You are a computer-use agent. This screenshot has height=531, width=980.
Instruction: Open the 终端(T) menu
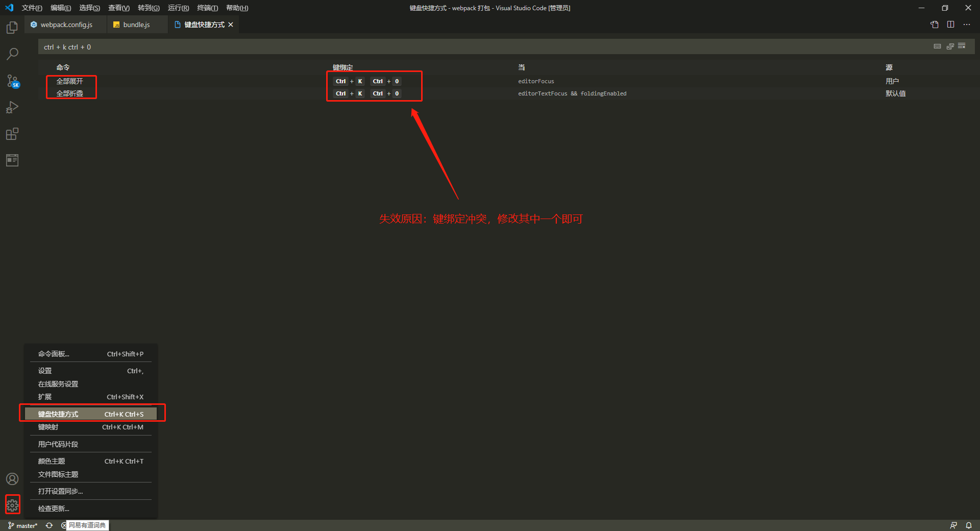[207, 8]
